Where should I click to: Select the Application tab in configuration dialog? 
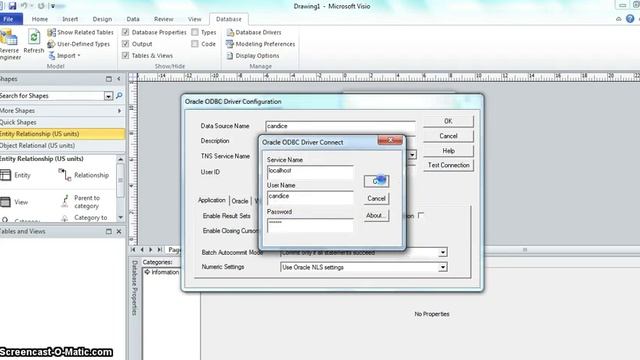[x=211, y=200]
